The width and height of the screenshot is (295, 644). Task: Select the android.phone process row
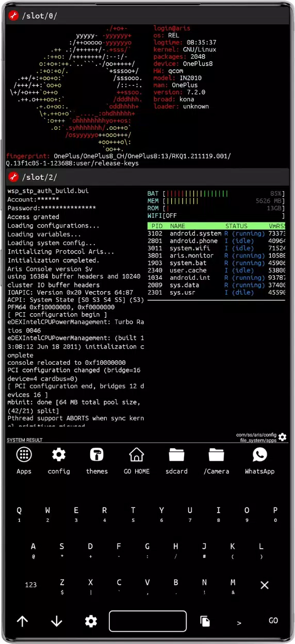pos(216,241)
